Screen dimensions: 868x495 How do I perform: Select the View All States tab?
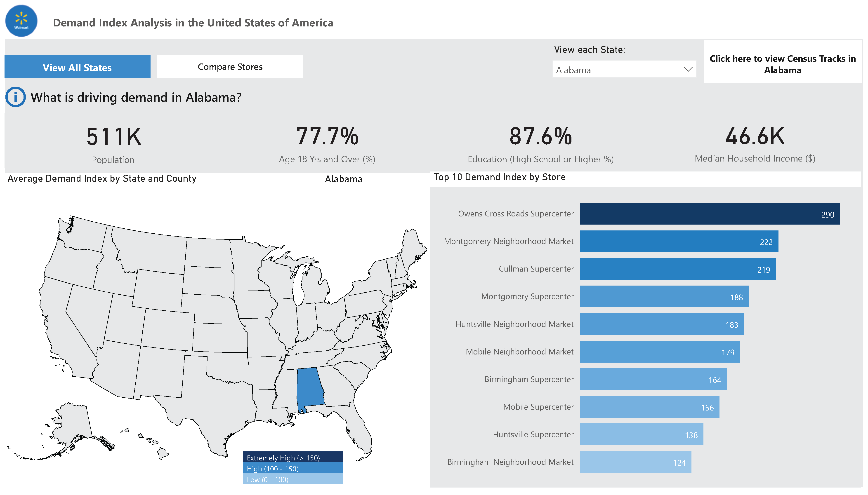(x=77, y=67)
